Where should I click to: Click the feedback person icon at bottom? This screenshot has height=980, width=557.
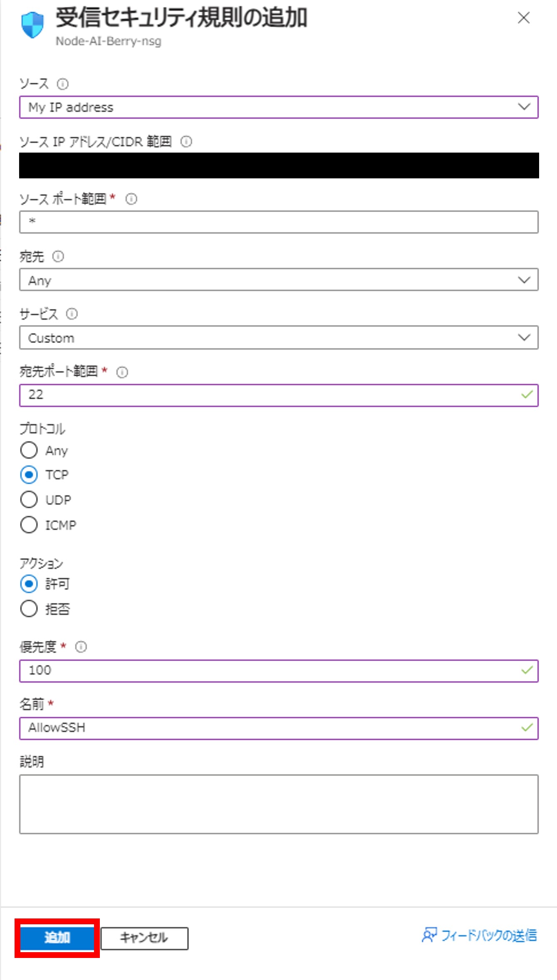click(429, 935)
